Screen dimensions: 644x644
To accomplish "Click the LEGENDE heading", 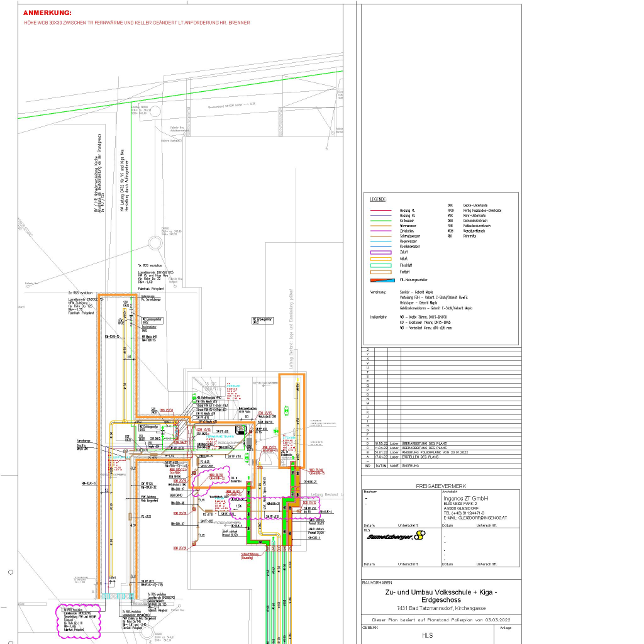I will [379, 199].
